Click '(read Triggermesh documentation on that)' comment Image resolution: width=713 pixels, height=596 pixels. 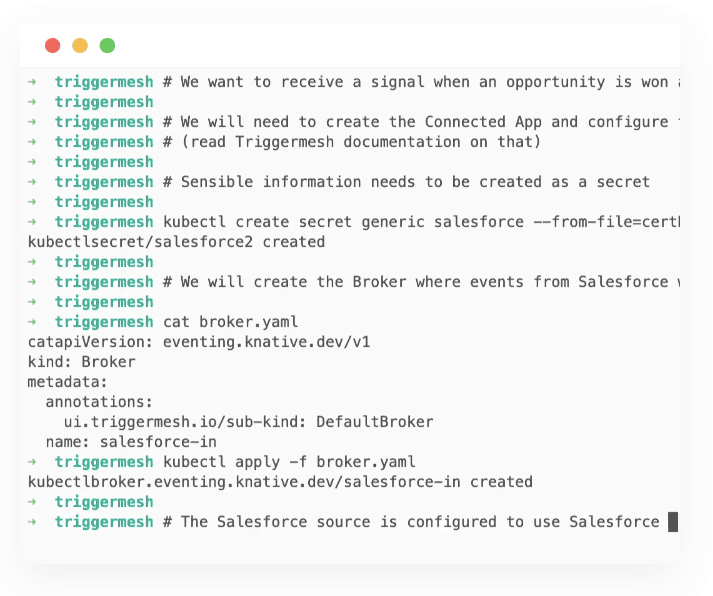click(361, 142)
